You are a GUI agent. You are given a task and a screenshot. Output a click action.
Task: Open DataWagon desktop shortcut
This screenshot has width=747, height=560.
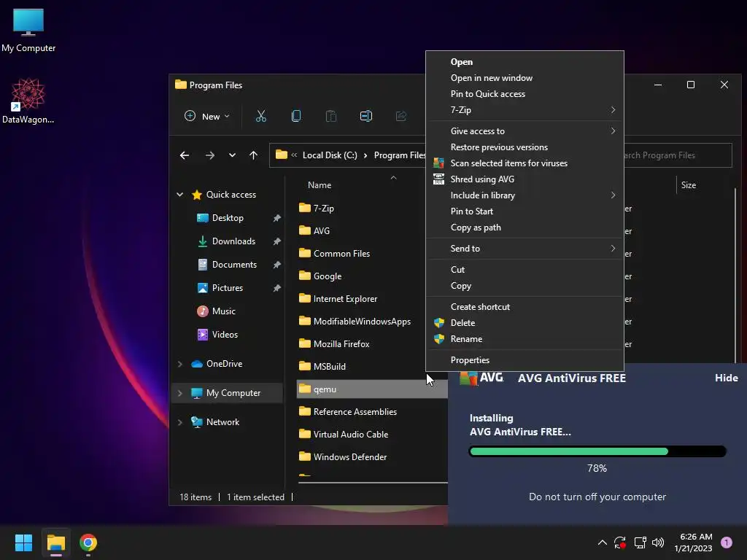pos(28,101)
